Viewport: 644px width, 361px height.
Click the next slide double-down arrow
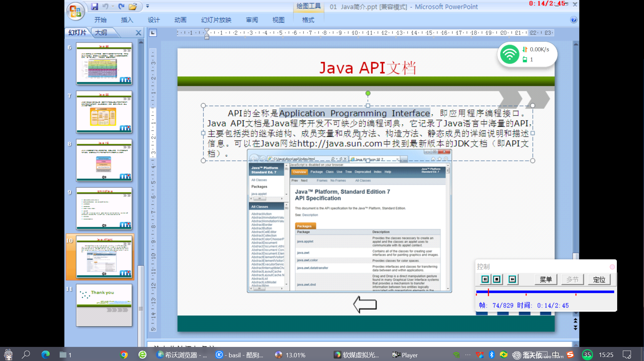[576, 328]
